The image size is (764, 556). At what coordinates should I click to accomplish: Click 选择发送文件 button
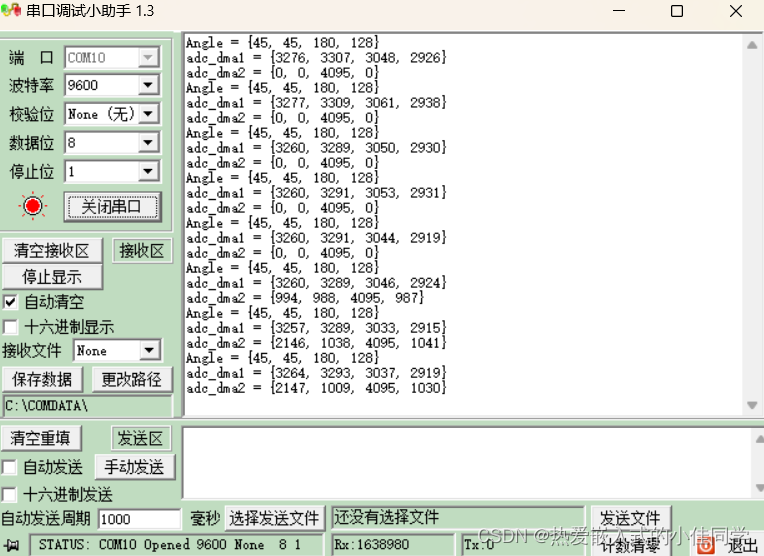(274, 518)
